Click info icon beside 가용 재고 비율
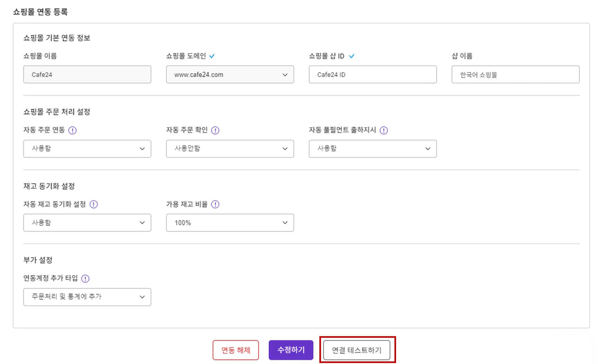The image size is (598, 364). pos(215,204)
